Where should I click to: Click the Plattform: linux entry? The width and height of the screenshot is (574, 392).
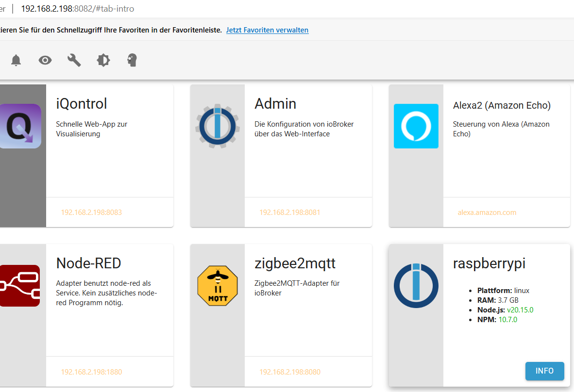point(504,290)
